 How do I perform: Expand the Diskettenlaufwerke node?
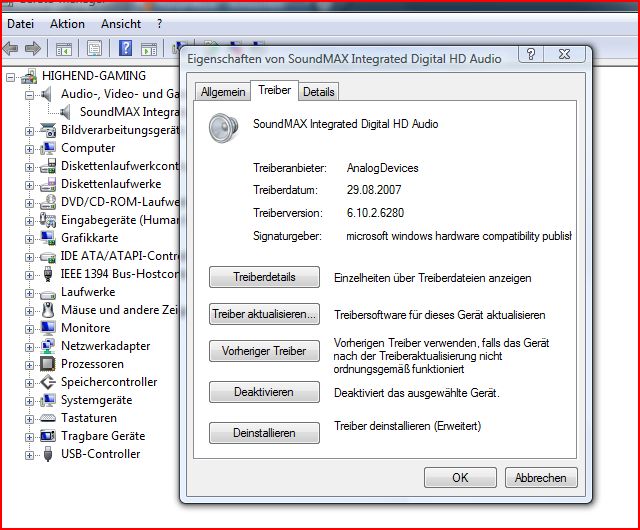(x=29, y=185)
